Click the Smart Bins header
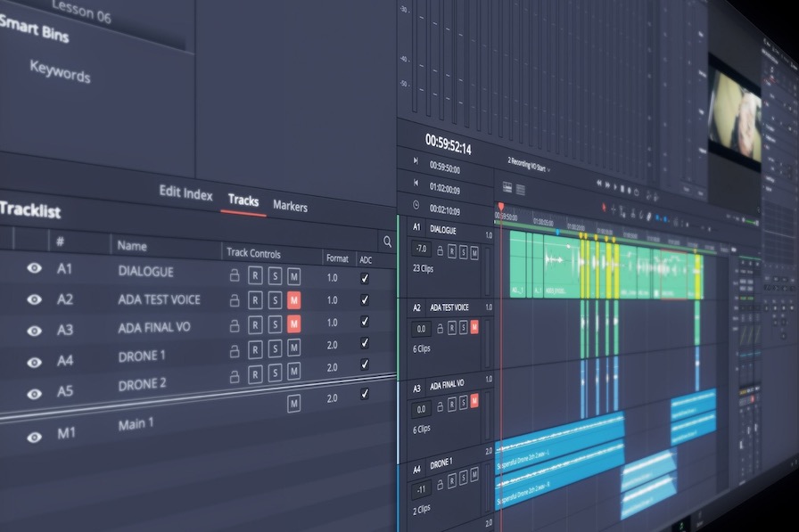The width and height of the screenshot is (799, 532). (x=34, y=29)
